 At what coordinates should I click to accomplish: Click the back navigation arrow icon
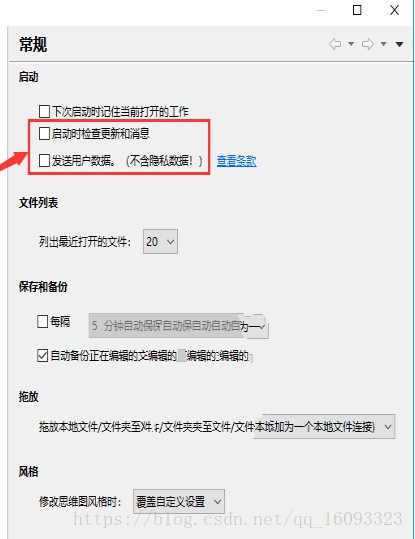coord(335,44)
